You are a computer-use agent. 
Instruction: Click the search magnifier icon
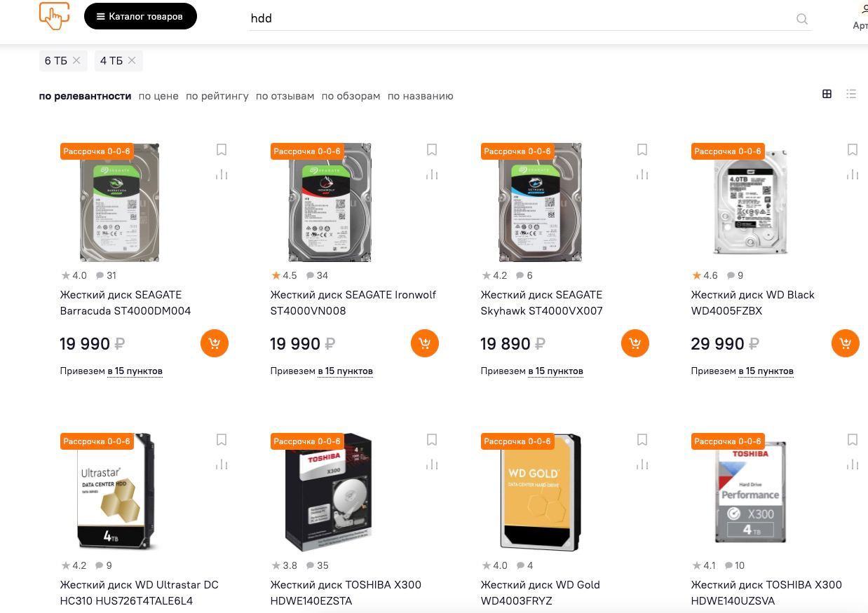coord(802,19)
